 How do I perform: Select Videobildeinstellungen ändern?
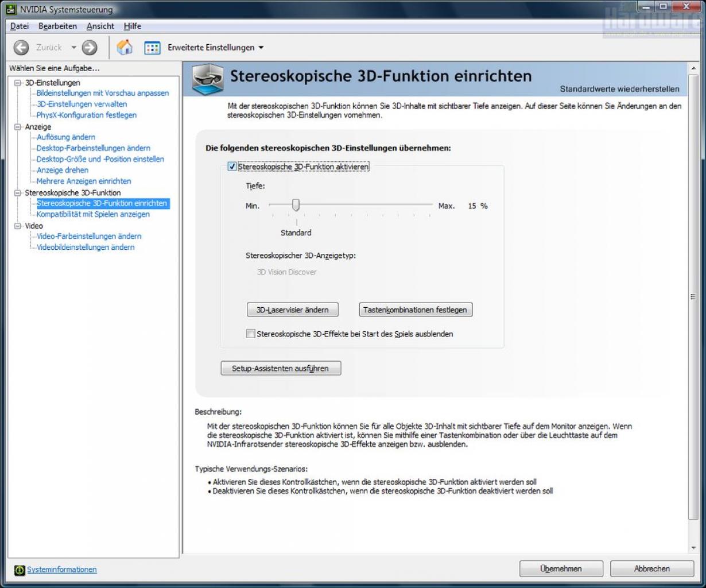point(86,247)
